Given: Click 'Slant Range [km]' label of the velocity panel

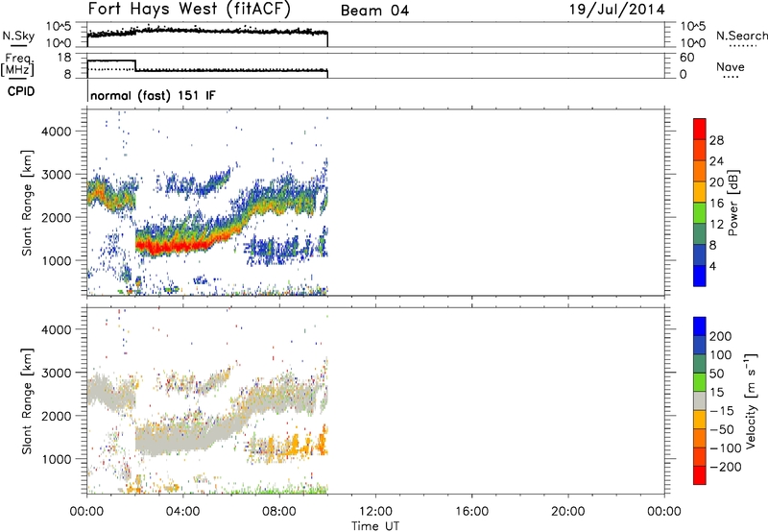Looking at the screenshot, I should pyautogui.click(x=27, y=401).
